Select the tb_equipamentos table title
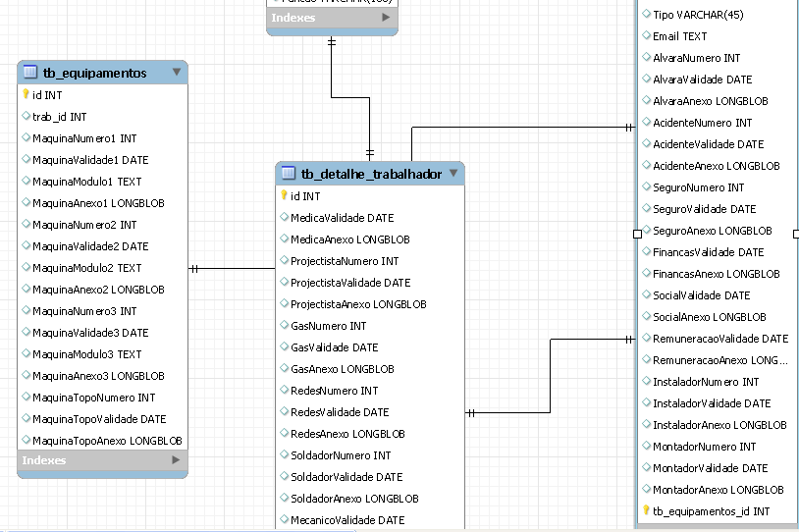 pyautogui.click(x=94, y=73)
